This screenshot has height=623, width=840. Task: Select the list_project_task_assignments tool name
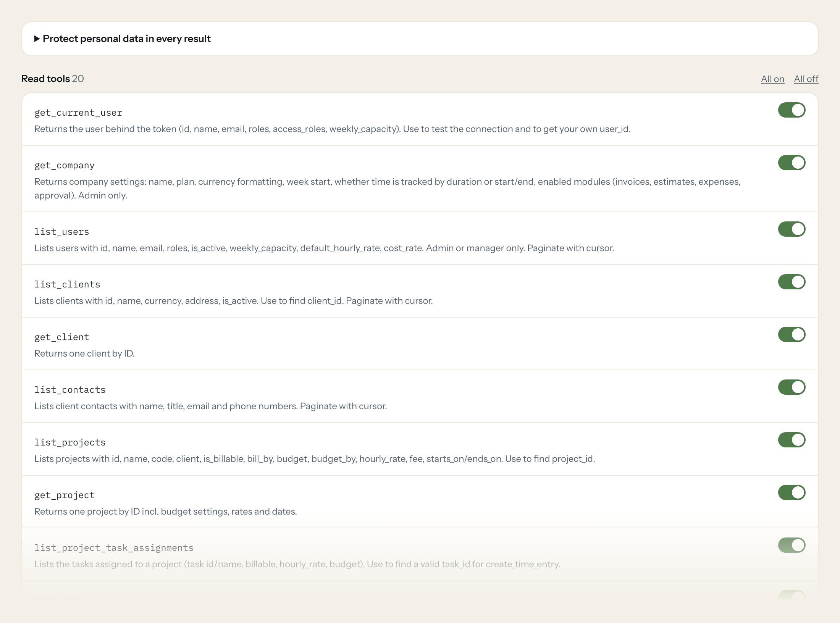[x=114, y=548]
